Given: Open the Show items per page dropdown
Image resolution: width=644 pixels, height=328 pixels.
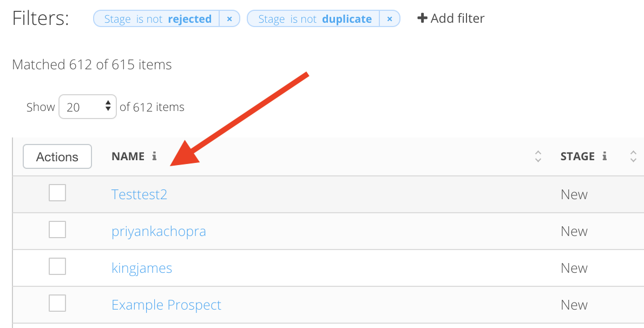Looking at the screenshot, I should tap(88, 107).
